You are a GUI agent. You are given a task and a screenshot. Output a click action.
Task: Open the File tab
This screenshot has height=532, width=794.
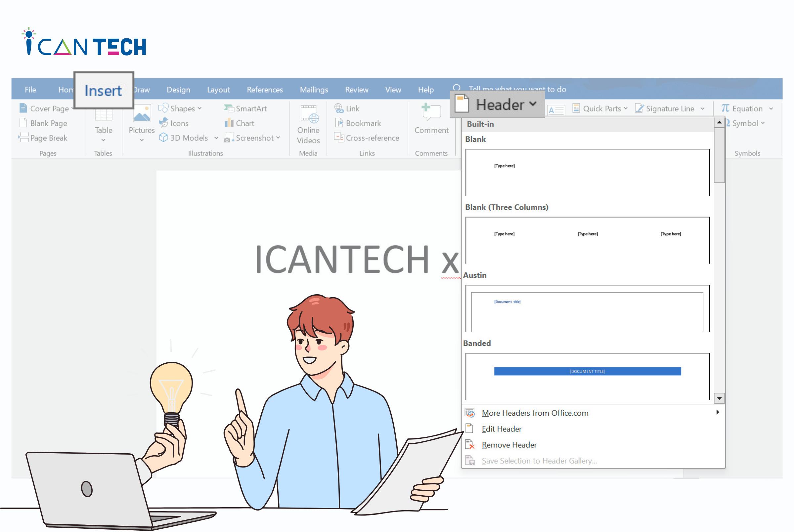(x=30, y=90)
